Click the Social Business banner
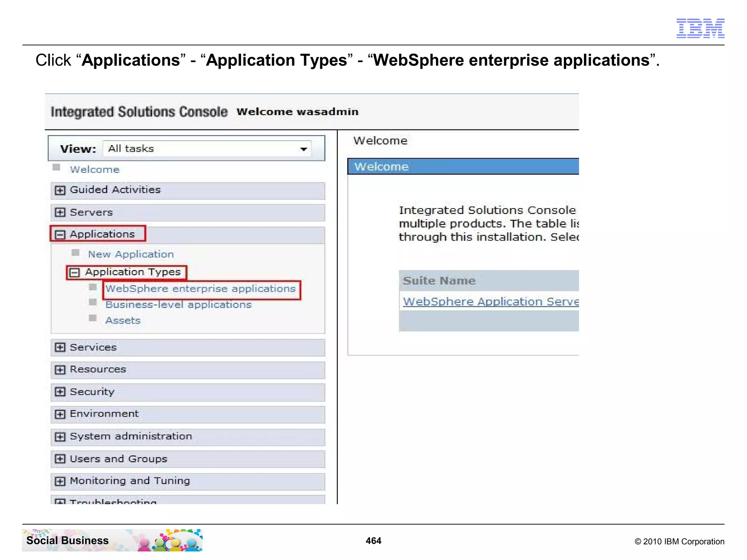Screen dimensions: 747x560 pos(112,540)
